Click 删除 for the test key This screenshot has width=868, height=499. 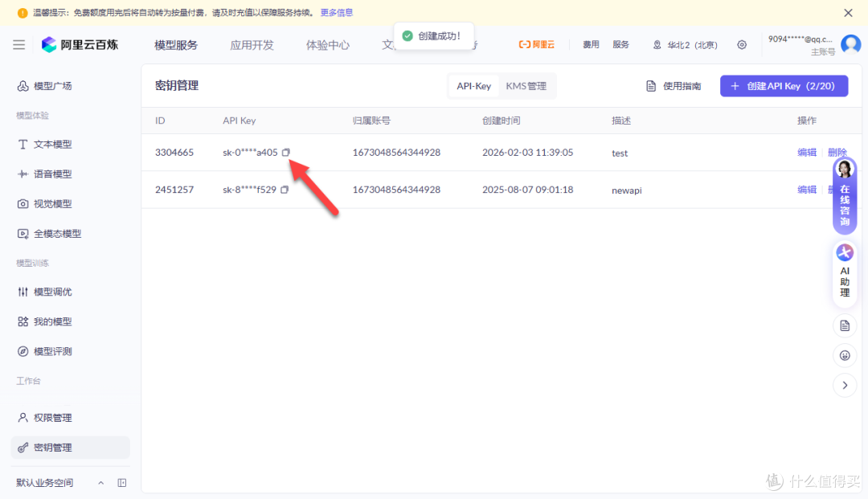tap(837, 152)
